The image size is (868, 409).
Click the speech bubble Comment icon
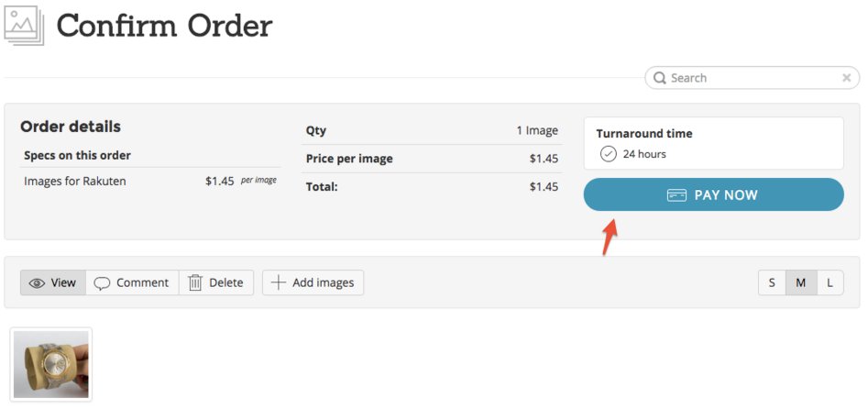pyautogui.click(x=102, y=282)
